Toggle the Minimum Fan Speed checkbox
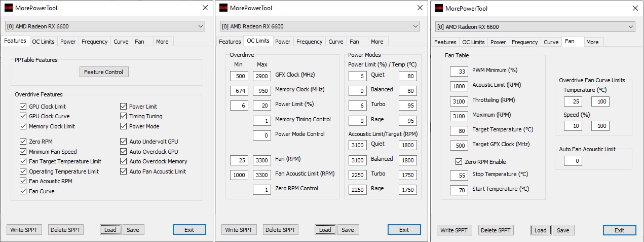 (x=23, y=152)
